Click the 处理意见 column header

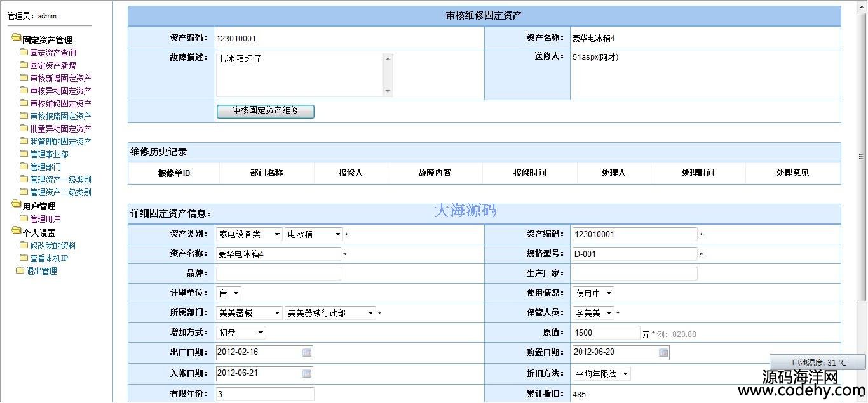(792, 173)
